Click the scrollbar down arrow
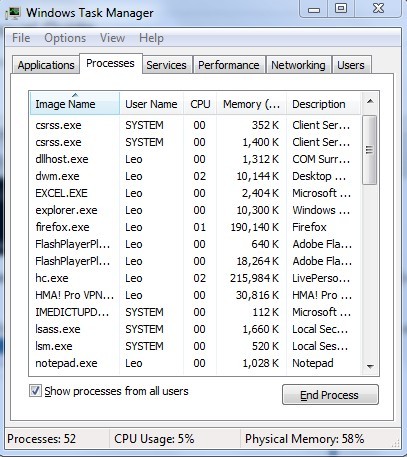The height and width of the screenshot is (457, 407). pos(370,366)
